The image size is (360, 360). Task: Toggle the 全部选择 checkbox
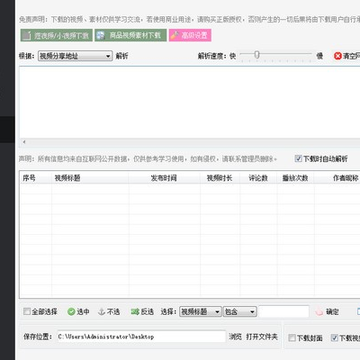click(27, 312)
